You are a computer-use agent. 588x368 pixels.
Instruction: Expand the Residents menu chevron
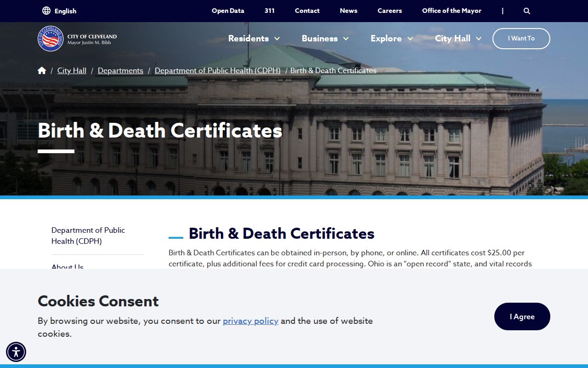pos(277,39)
